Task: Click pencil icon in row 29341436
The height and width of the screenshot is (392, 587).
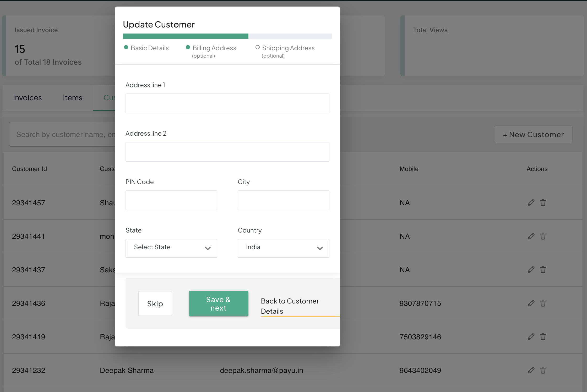Action: click(x=531, y=303)
